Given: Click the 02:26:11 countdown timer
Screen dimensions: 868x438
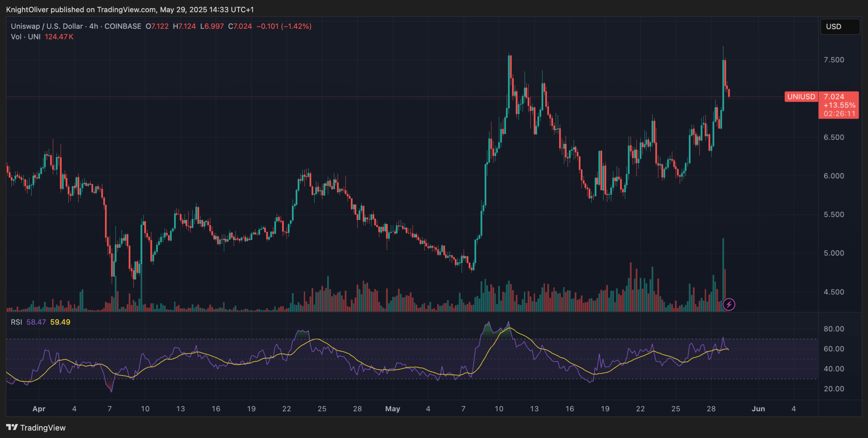Looking at the screenshot, I should pyautogui.click(x=840, y=114).
